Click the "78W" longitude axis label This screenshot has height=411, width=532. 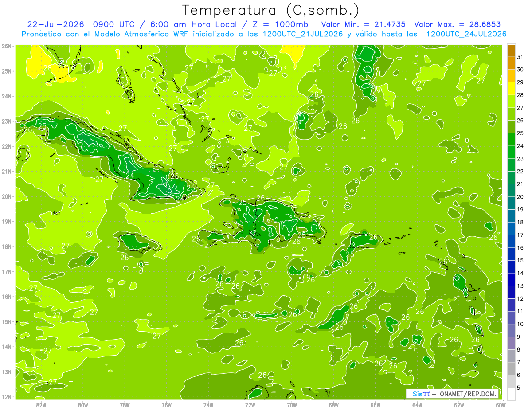125,405
